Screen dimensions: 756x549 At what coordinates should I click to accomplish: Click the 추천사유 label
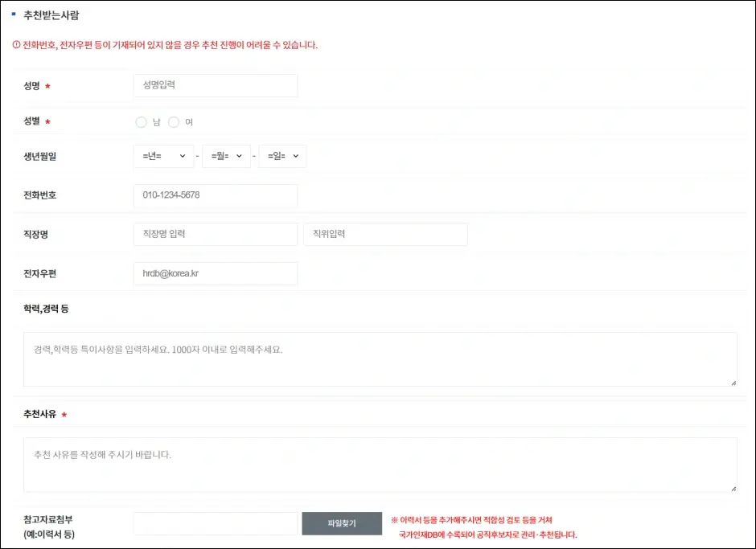pos(40,414)
